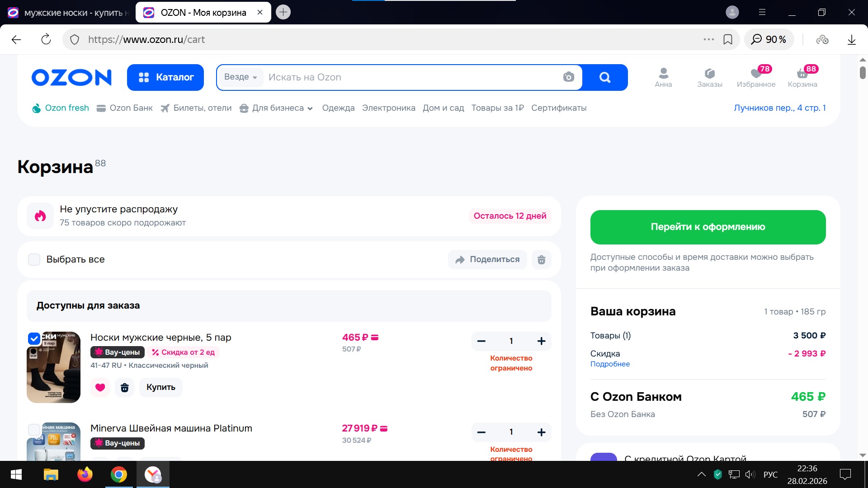Delete socks item with trash icon
868x488 pixels.
[124, 387]
